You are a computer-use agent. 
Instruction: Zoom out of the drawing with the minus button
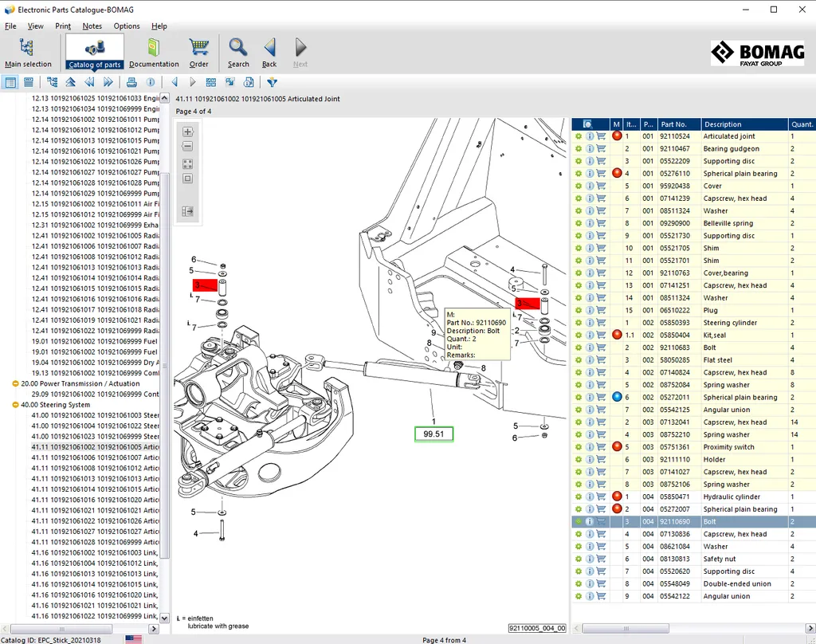tap(188, 147)
